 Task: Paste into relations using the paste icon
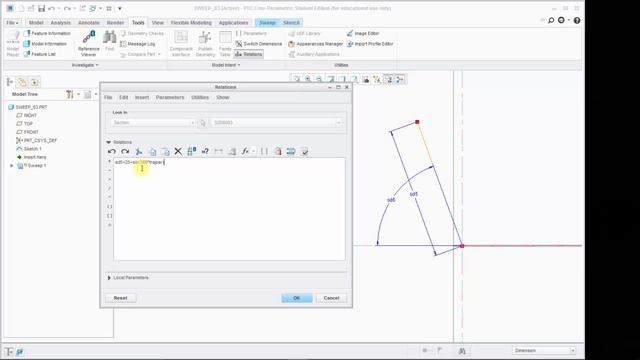point(165,151)
